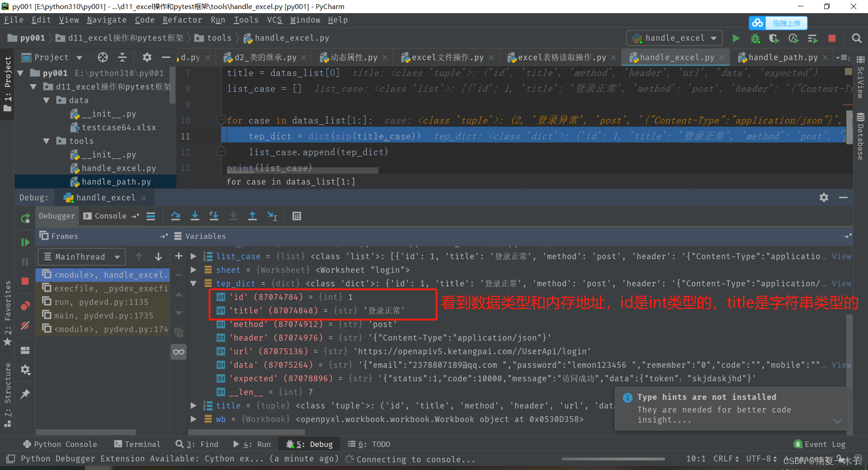Stop the running process in top toolbar
Image resolution: width=868 pixels, height=470 pixels.
point(832,38)
